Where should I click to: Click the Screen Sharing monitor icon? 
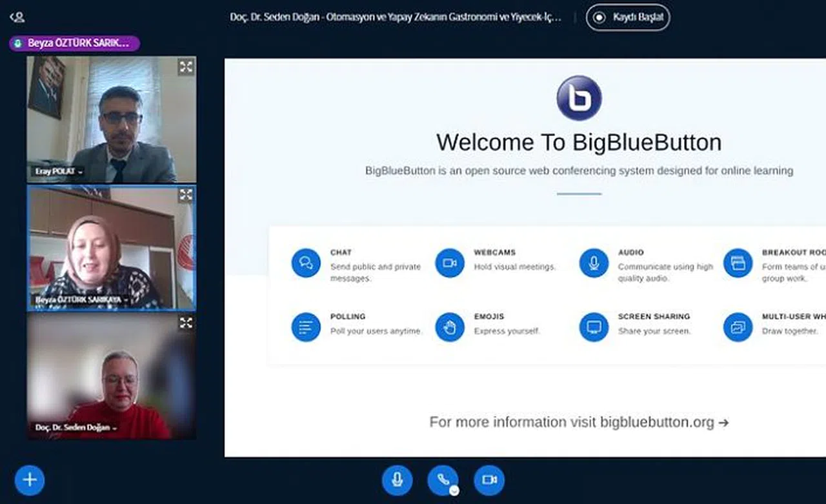[x=594, y=327]
